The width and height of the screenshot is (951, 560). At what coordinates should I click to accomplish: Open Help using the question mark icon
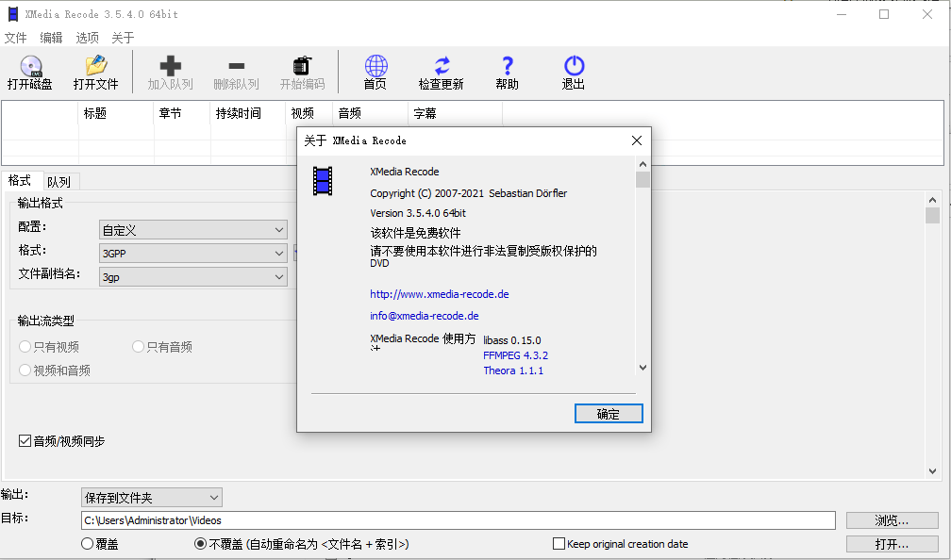tap(507, 71)
